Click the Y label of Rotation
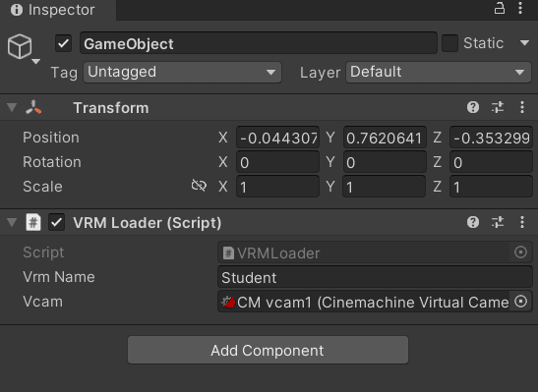This screenshot has height=392, width=538. [x=330, y=162]
